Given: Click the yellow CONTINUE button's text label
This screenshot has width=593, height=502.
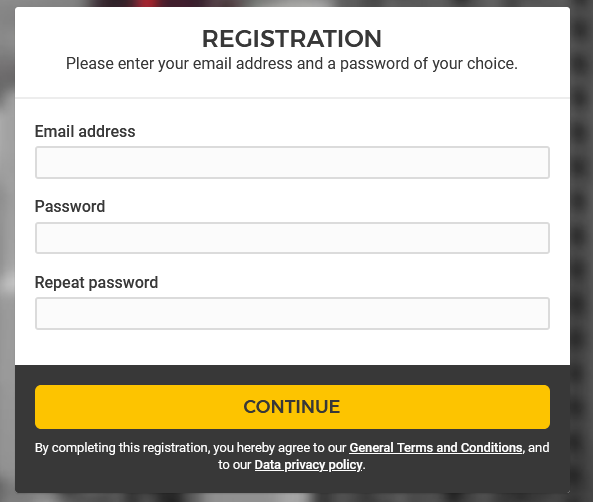Looking at the screenshot, I should [x=292, y=407].
